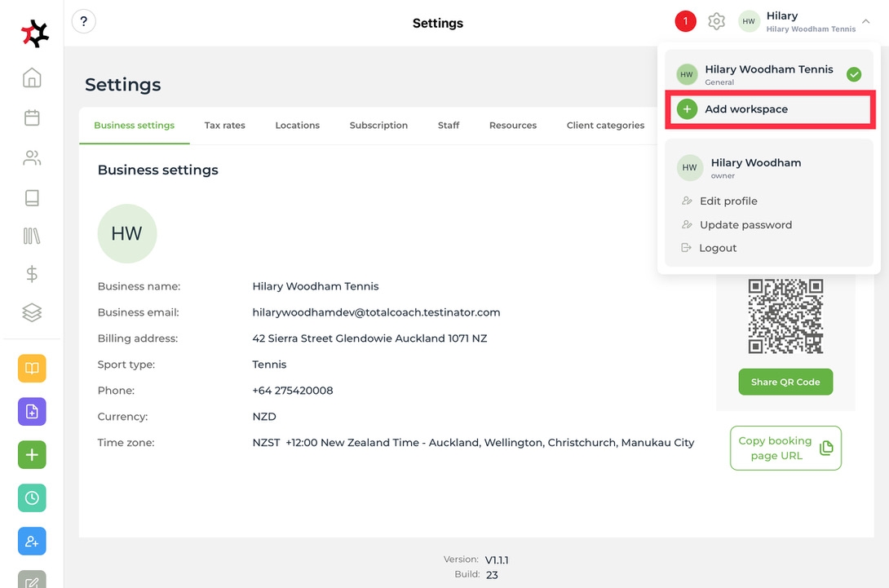Screen dimensions: 889x588
Task: Open the red notification badge
Action: pyautogui.click(x=685, y=22)
